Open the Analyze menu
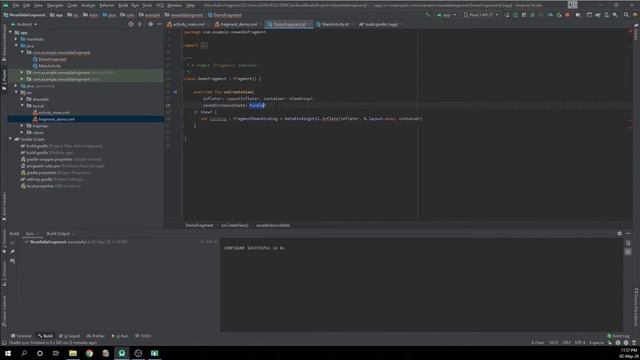Viewport: 640px width, 360px height. 88,6
